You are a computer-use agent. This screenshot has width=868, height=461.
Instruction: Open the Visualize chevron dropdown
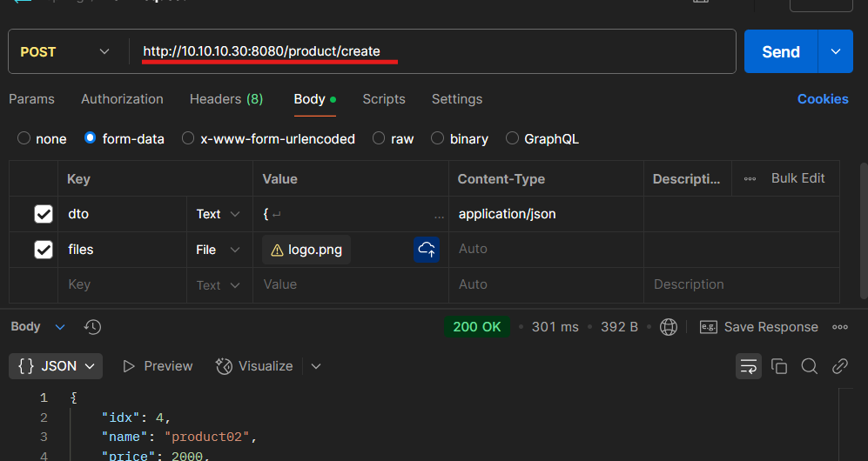tap(315, 366)
